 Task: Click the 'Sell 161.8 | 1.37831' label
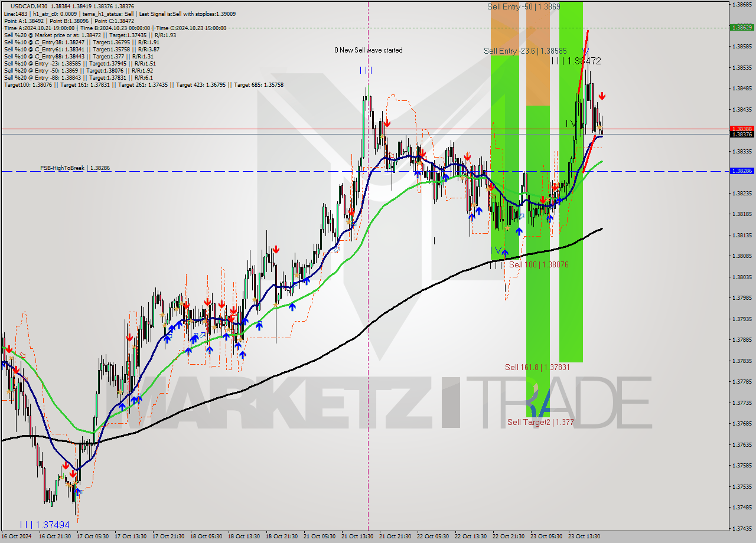tap(537, 367)
